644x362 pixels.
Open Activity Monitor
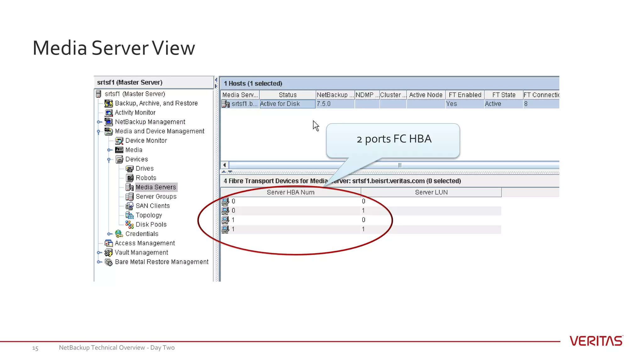(135, 112)
